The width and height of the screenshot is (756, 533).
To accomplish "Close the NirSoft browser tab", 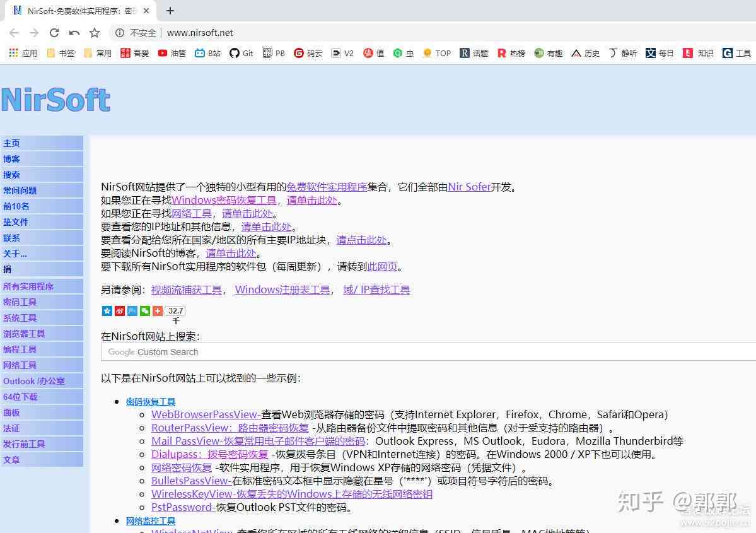I will pyautogui.click(x=146, y=11).
